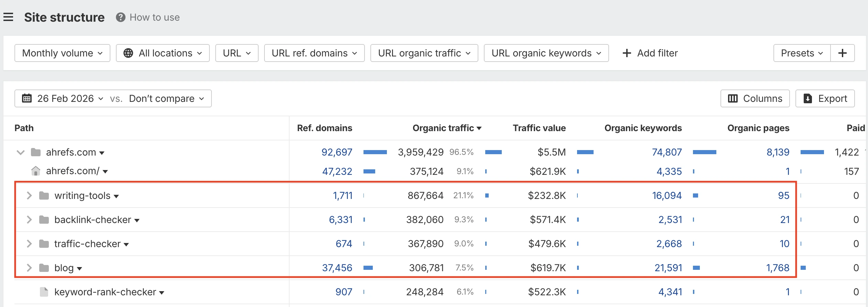
Task: Click the plus icon next to Presets
Action: (842, 53)
